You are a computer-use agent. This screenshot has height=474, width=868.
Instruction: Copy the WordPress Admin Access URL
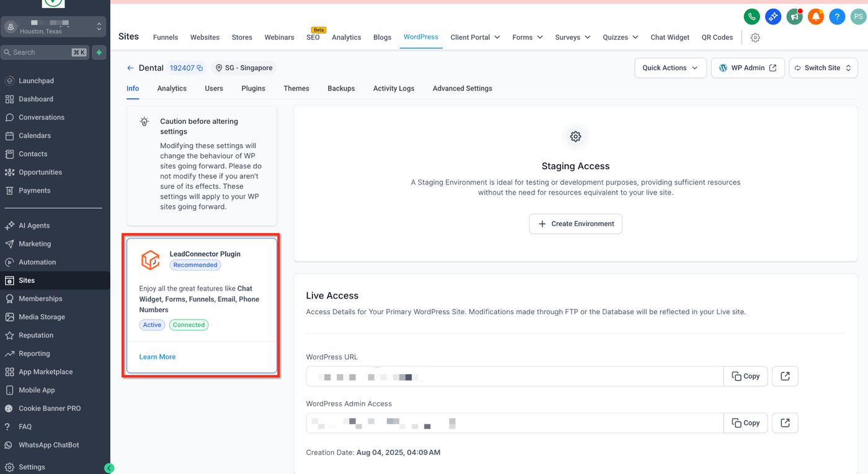coord(746,423)
